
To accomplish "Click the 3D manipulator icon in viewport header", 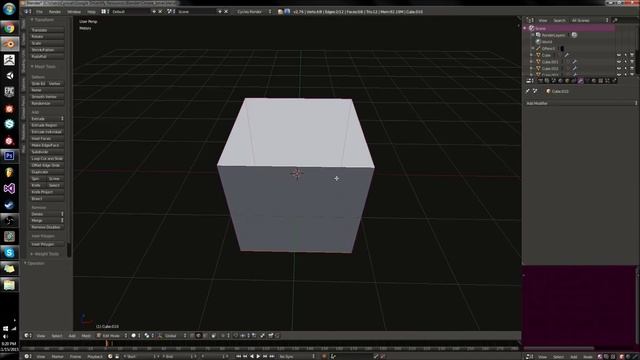I will coord(160,336).
